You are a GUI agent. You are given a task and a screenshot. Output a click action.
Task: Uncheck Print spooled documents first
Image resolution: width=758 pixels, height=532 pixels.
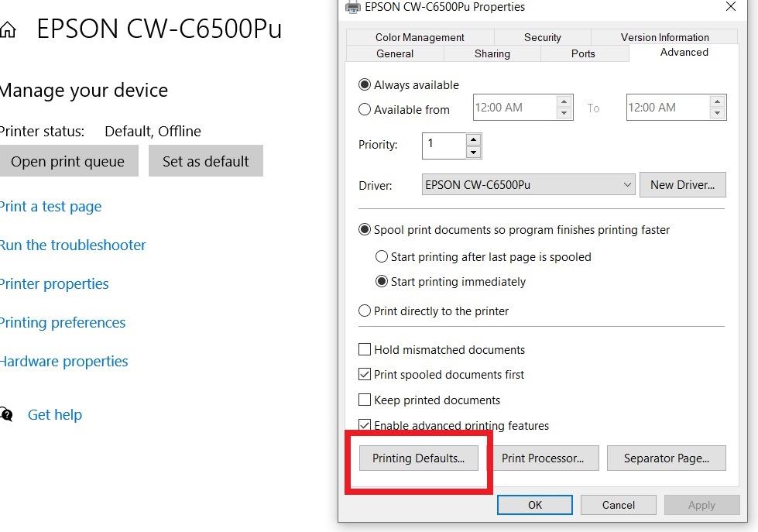[365, 374]
